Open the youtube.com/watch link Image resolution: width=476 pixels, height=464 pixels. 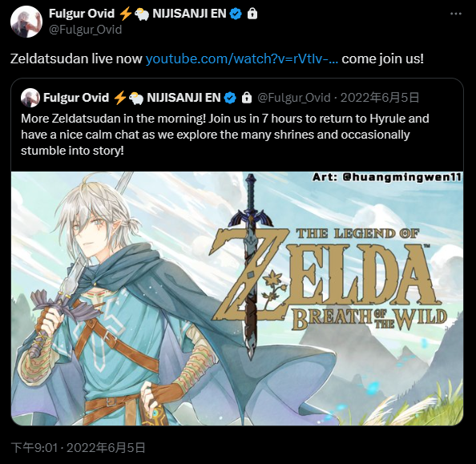click(242, 59)
